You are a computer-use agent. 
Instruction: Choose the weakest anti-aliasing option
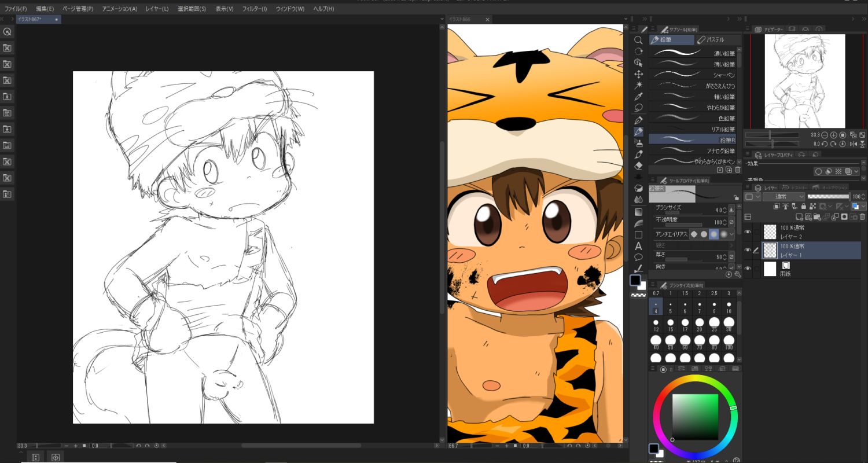[694, 234]
